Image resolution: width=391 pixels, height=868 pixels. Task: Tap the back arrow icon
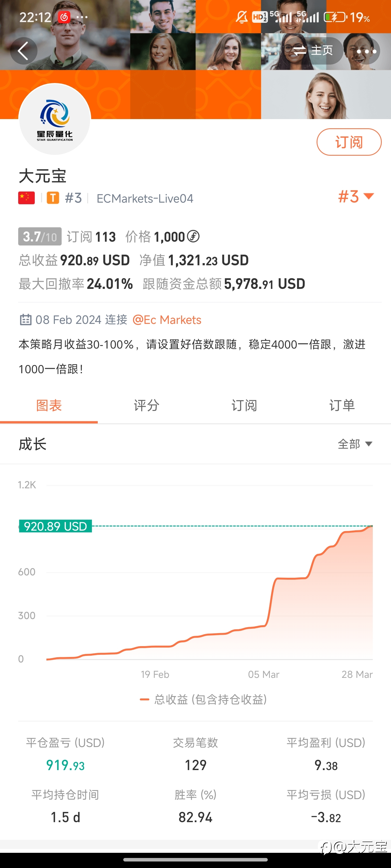point(23,51)
